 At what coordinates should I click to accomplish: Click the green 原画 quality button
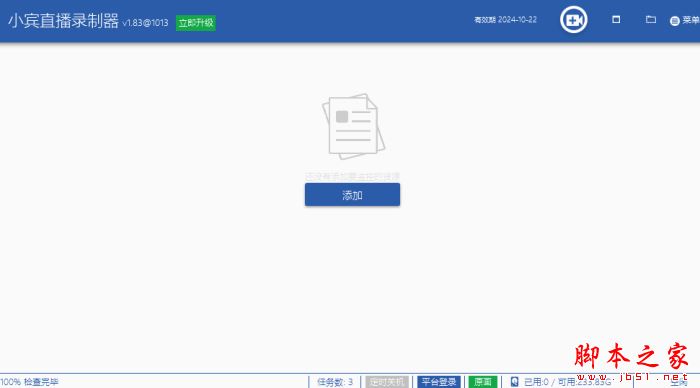(x=483, y=382)
